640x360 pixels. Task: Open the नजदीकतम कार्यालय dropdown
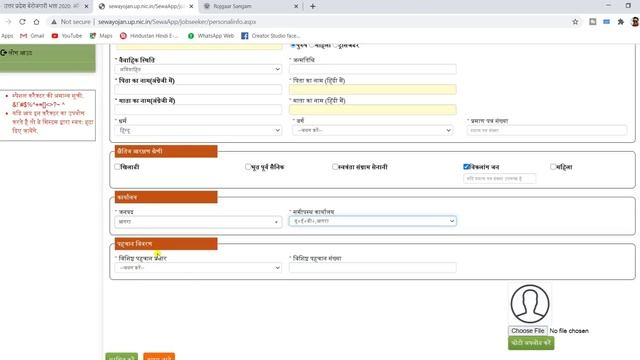373,221
